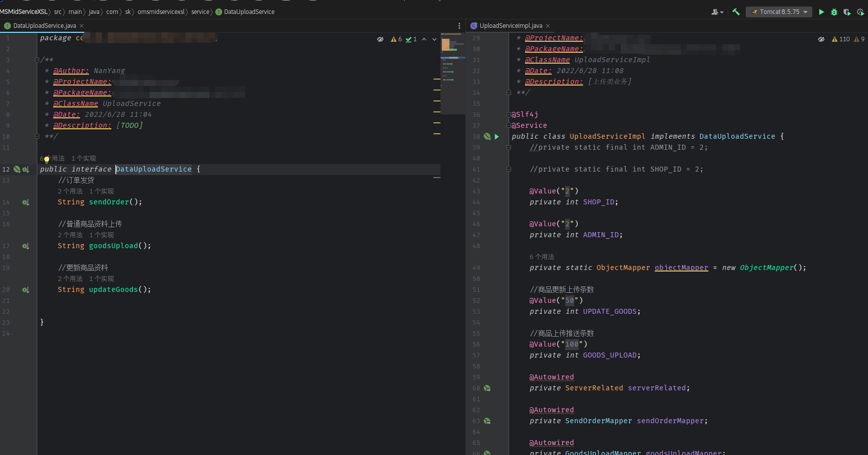Go to sendOrder implementation via gutter icon
The width and height of the screenshot is (868, 455).
click(25, 202)
